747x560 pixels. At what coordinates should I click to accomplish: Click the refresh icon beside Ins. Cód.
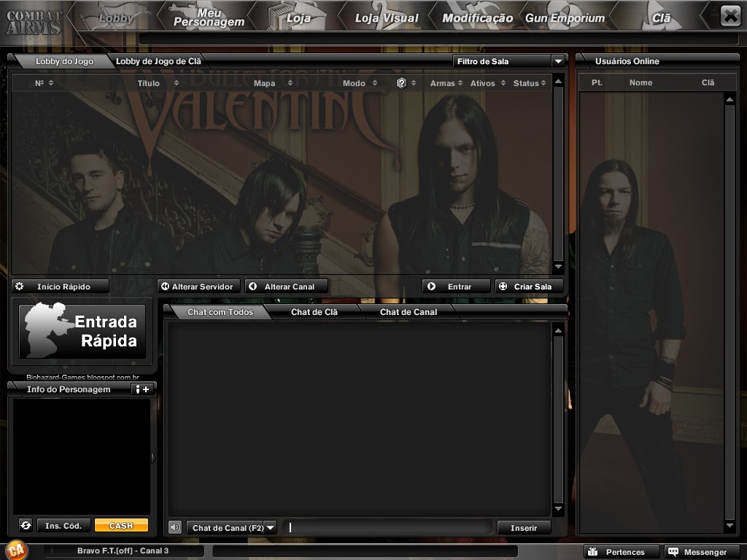pos(26,525)
